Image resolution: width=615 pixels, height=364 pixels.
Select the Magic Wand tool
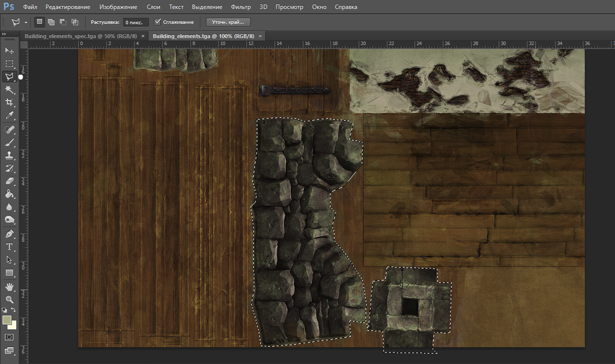9,89
